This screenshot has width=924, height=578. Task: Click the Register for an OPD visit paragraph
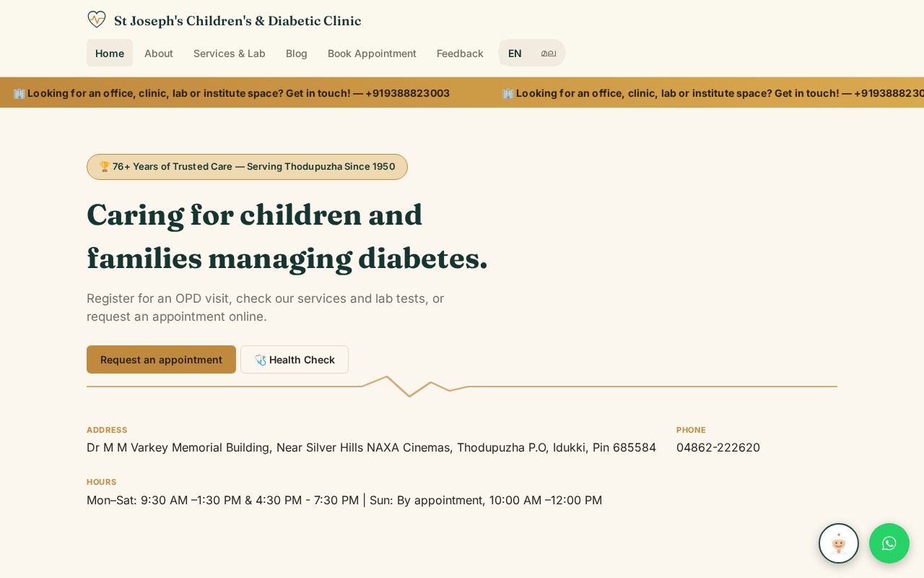coord(266,307)
